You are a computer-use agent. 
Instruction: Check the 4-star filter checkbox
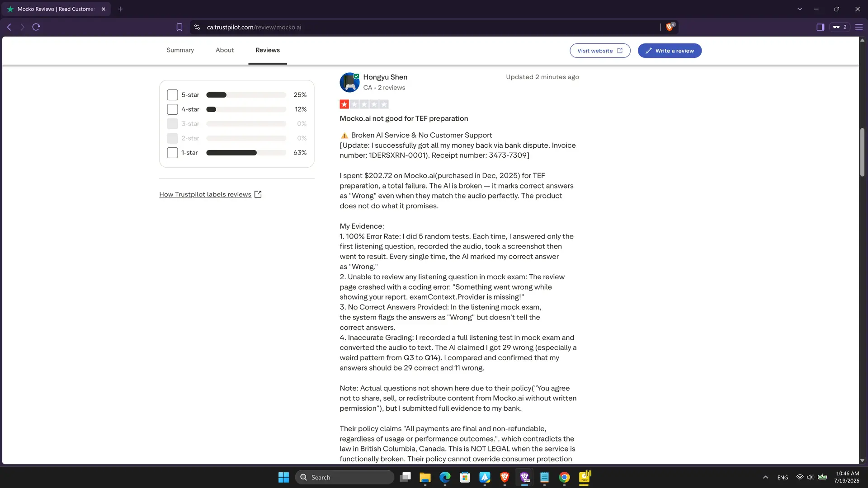click(x=172, y=109)
